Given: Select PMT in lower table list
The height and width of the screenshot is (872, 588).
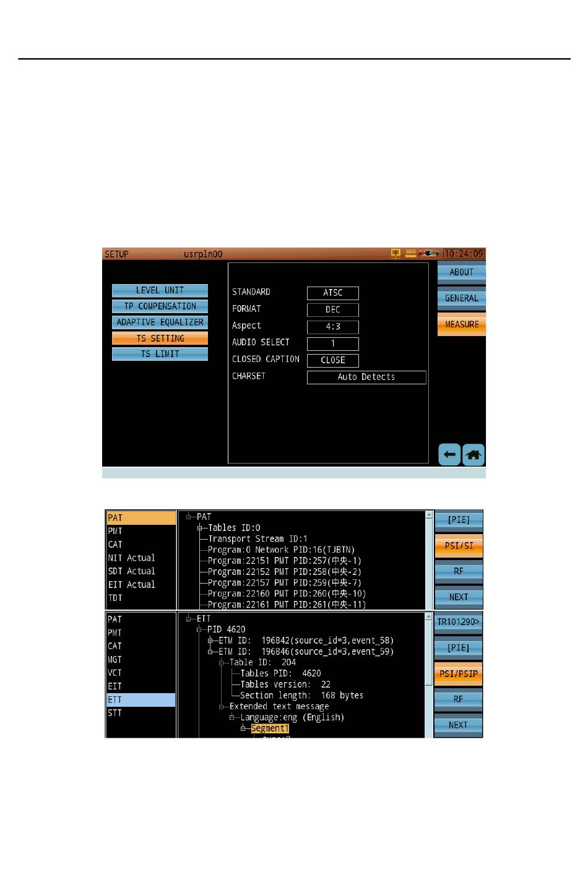Looking at the screenshot, I should click(x=141, y=633).
